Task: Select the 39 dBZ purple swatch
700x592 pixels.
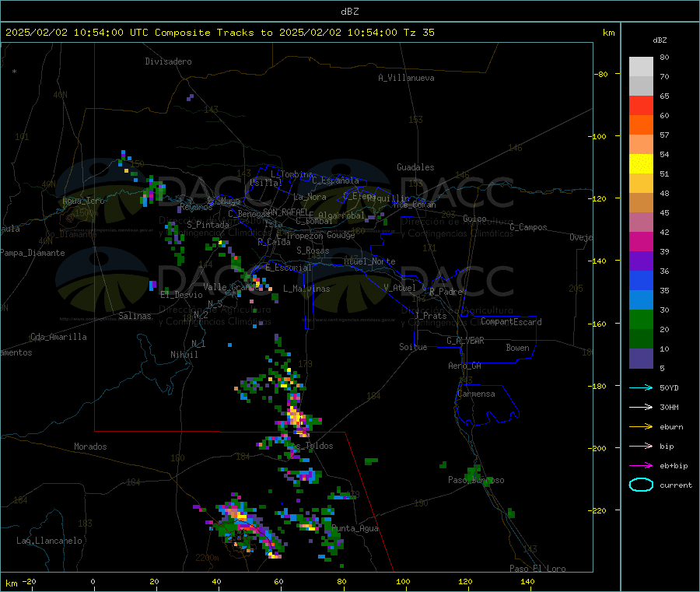Action: 641,261
